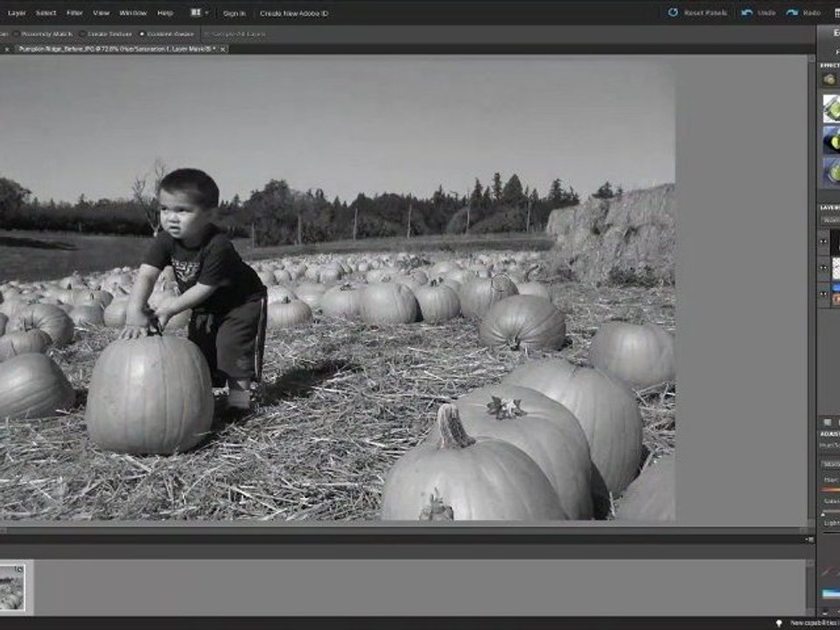Click the Redo button

coord(803,12)
